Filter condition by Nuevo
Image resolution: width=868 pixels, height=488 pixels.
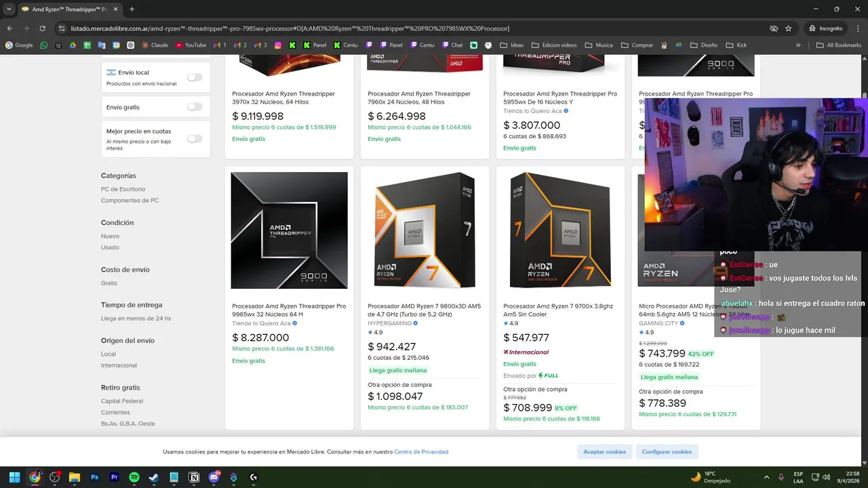pyautogui.click(x=110, y=236)
